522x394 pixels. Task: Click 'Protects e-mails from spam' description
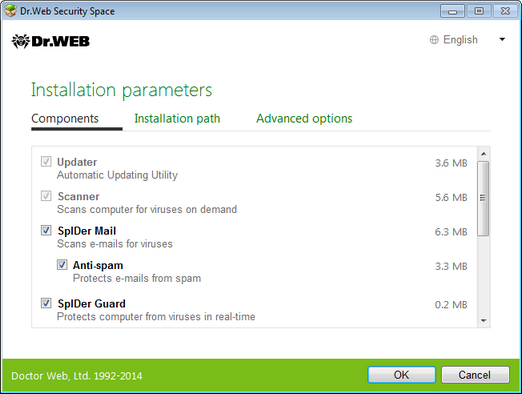coord(137,278)
